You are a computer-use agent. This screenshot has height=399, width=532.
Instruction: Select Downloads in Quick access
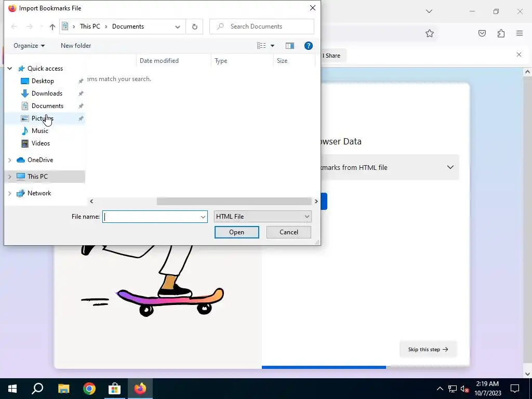tap(47, 94)
